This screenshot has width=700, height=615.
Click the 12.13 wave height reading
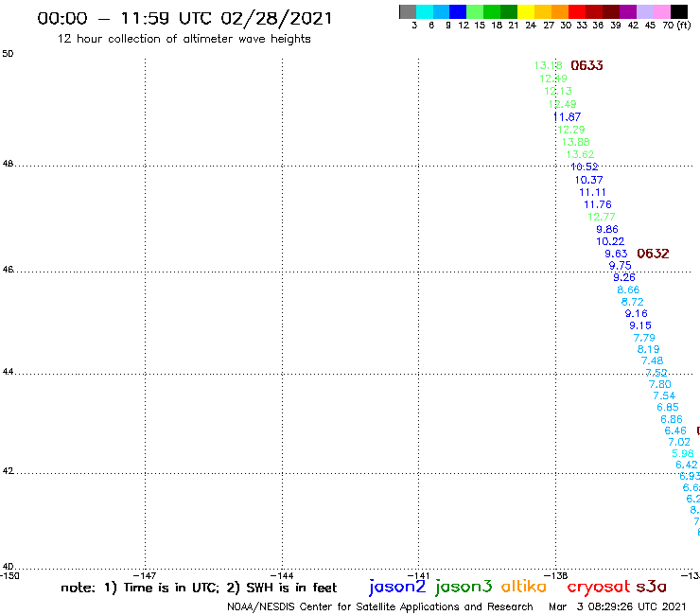[x=558, y=91]
